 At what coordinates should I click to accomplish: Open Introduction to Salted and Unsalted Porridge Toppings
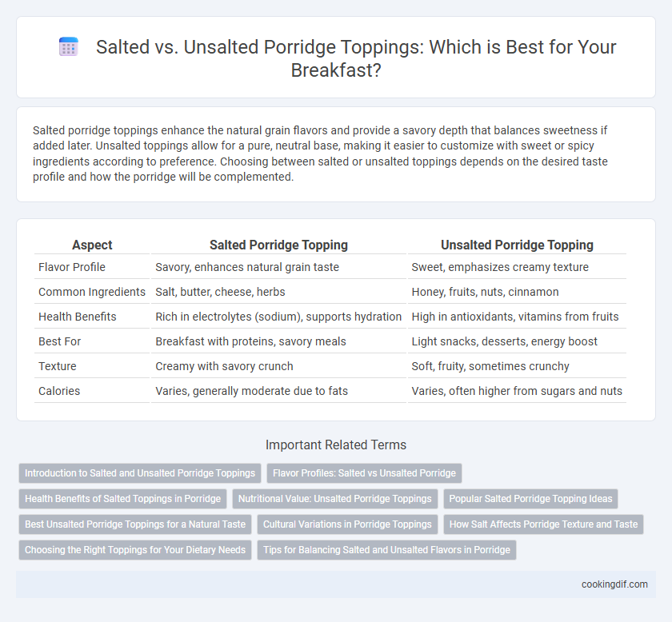(x=140, y=473)
